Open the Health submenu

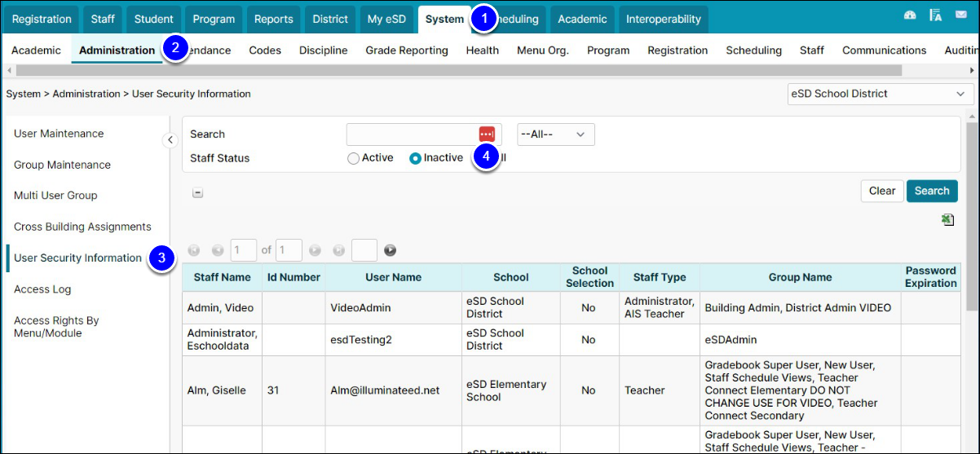point(483,51)
